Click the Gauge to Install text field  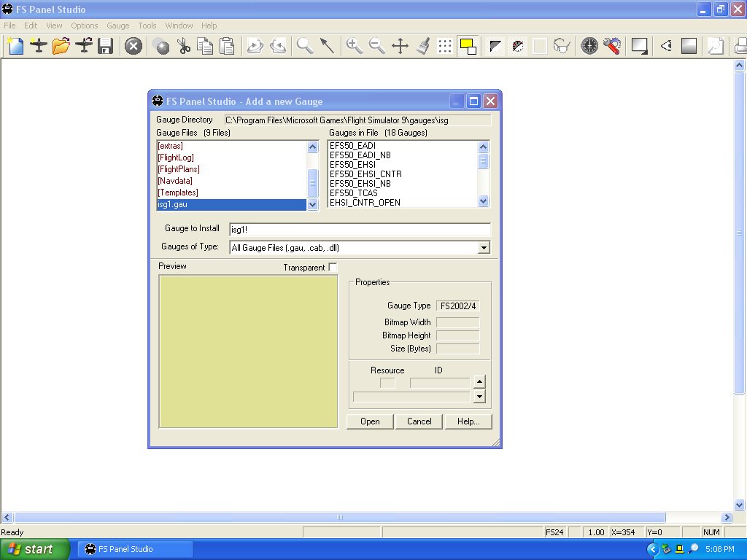click(360, 230)
